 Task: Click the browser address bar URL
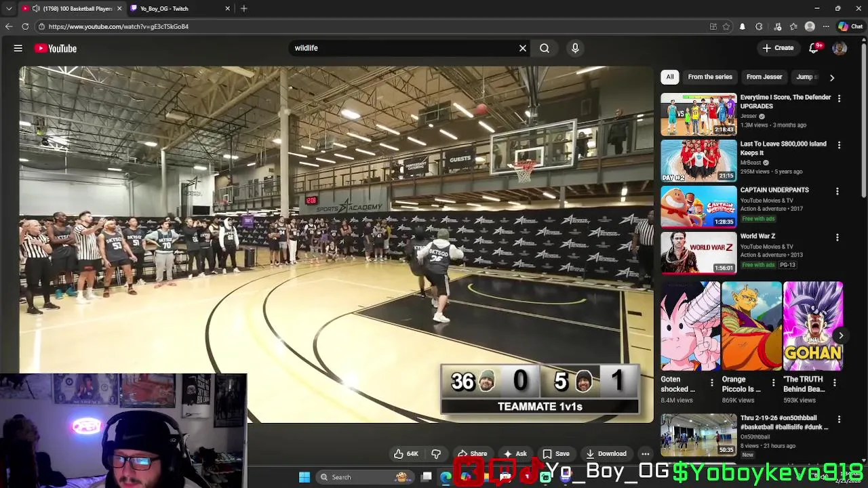coord(119,26)
